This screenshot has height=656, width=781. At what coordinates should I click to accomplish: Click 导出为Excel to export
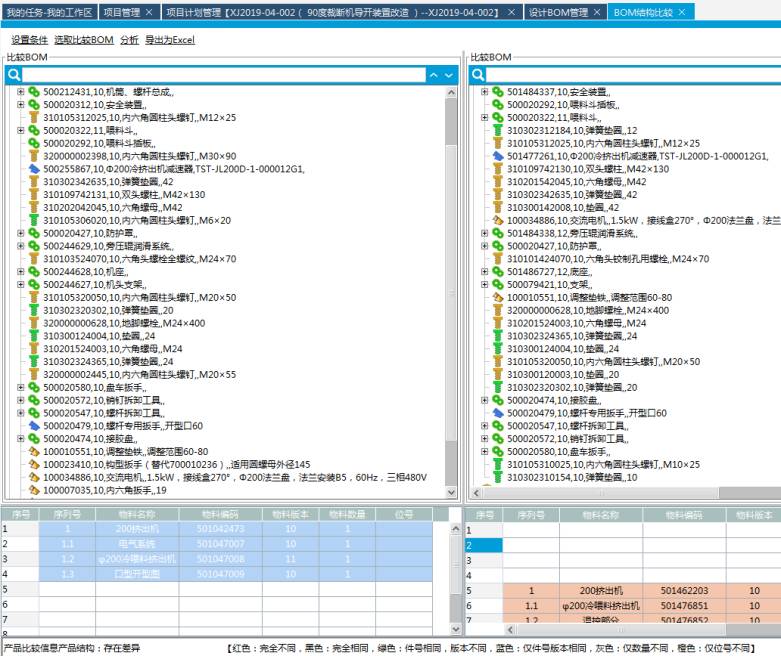point(170,40)
